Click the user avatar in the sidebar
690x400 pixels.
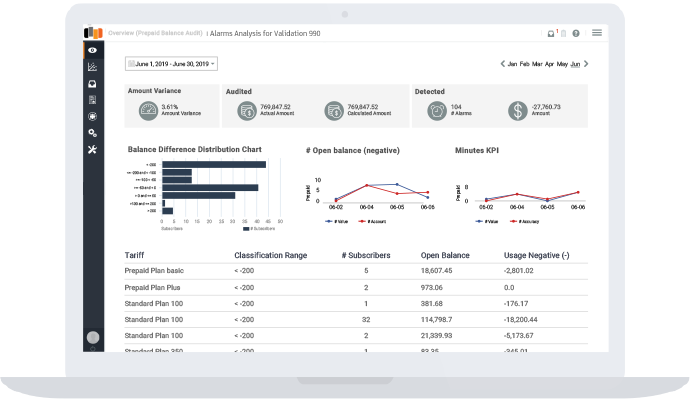click(93, 338)
